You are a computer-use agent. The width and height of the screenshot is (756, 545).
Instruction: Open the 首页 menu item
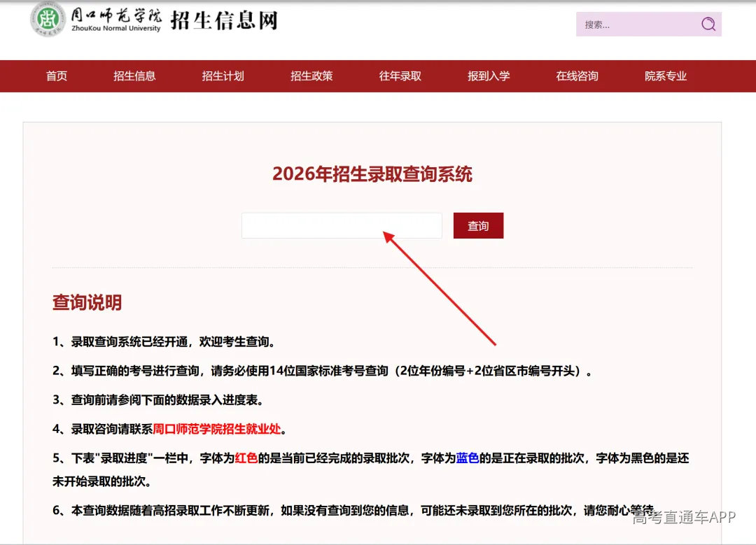coord(57,76)
